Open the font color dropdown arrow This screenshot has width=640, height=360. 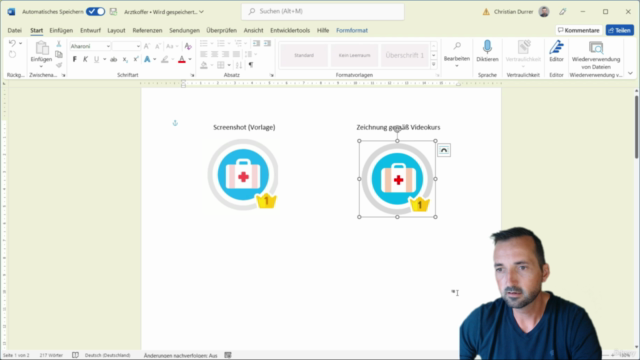coord(190,60)
